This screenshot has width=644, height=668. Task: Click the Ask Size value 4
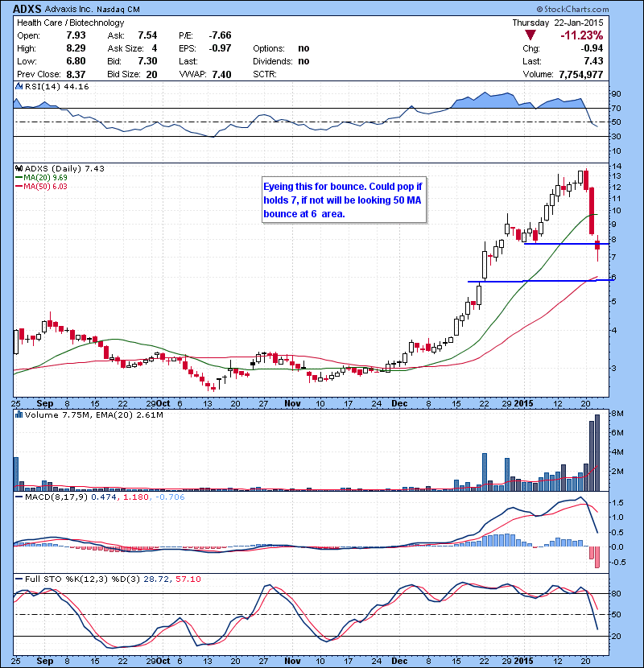(x=155, y=48)
